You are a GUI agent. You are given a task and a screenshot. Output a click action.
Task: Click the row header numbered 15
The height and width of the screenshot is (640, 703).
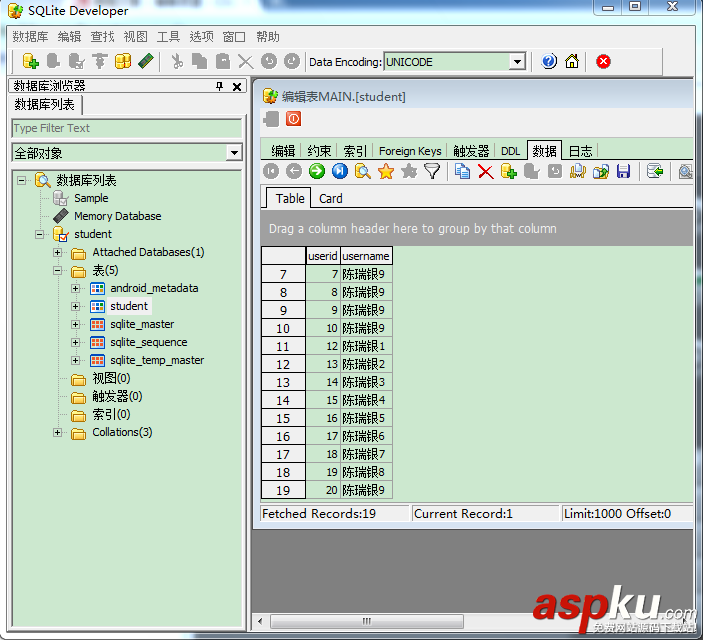[283, 418]
